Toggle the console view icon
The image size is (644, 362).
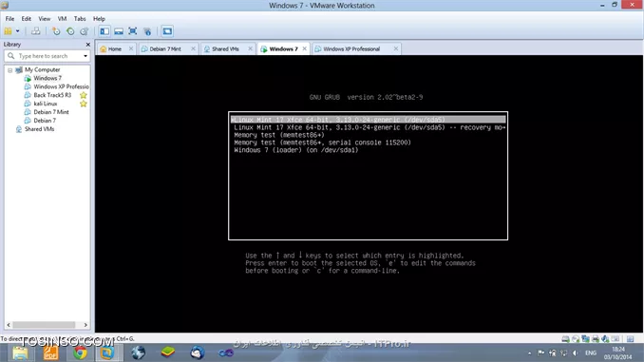coord(167,31)
